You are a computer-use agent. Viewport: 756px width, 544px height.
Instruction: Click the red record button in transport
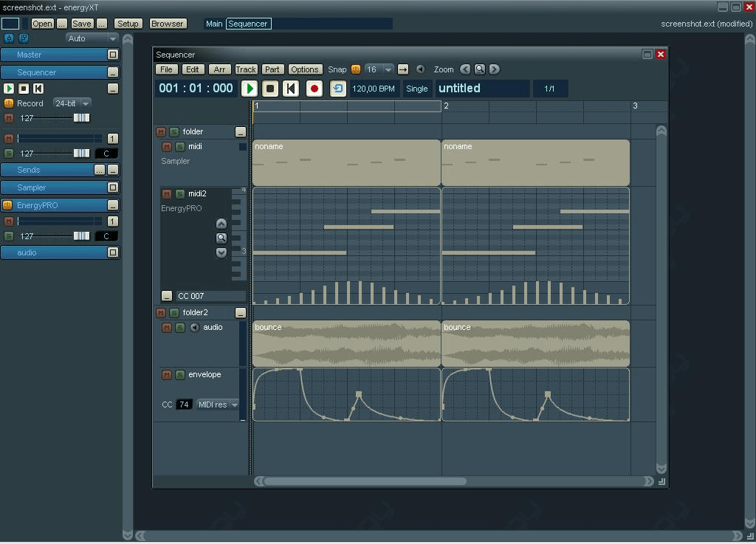314,89
